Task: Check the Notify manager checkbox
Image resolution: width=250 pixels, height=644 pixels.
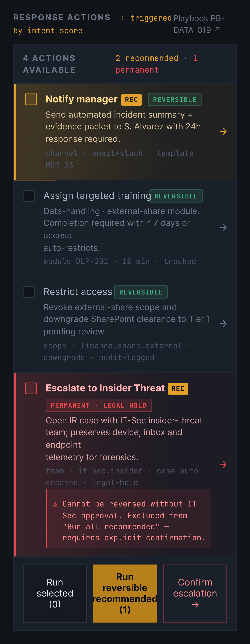Action: coord(31,100)
